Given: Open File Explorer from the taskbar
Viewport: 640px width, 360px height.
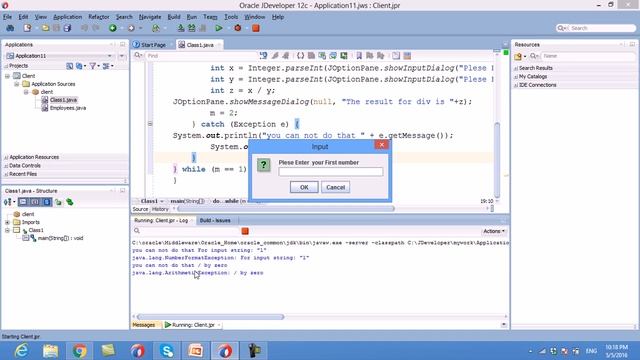Looking at the screenshot, I should tap(50, 351).
